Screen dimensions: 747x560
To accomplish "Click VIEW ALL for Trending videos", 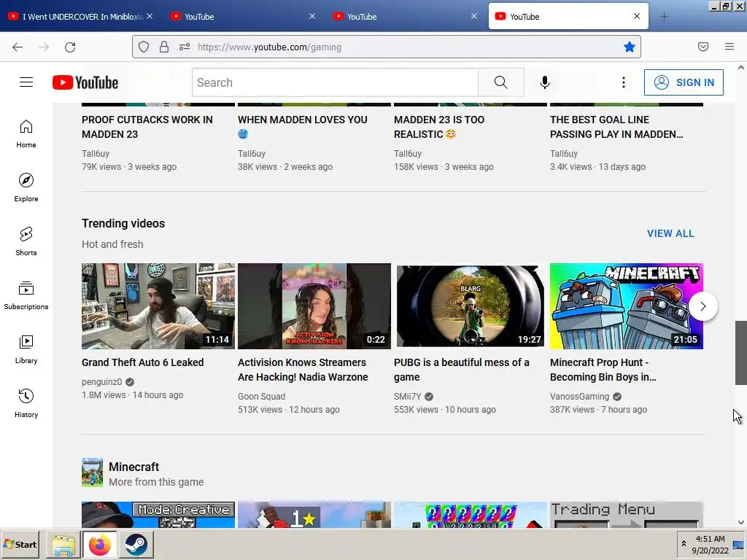I will point(670,233).
